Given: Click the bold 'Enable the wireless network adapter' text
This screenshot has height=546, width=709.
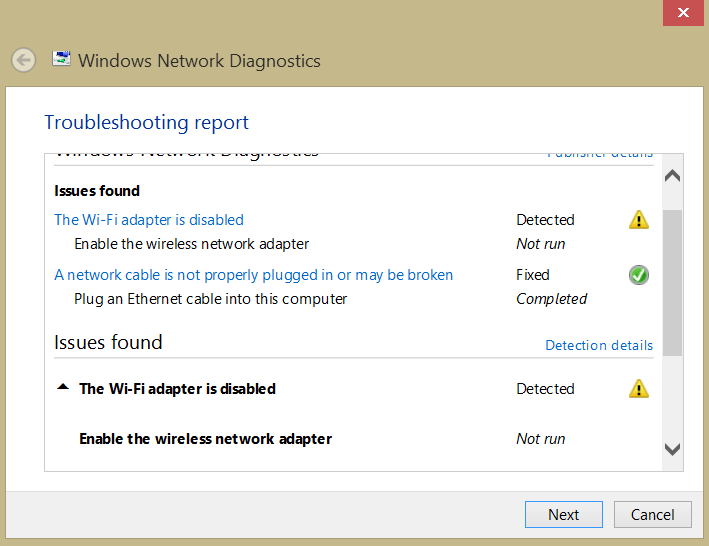Looking at the screenshot, I should click(x=206, y=439).
